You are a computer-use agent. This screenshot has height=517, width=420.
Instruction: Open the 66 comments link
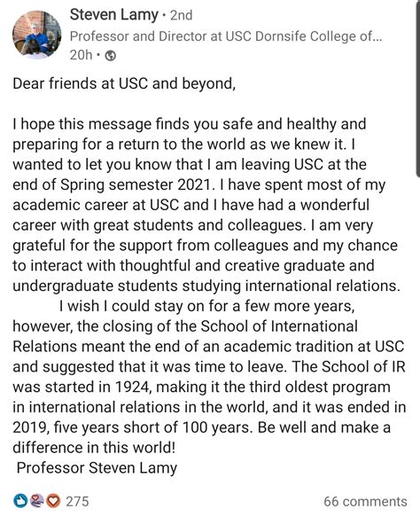click(x=365, y=502)
